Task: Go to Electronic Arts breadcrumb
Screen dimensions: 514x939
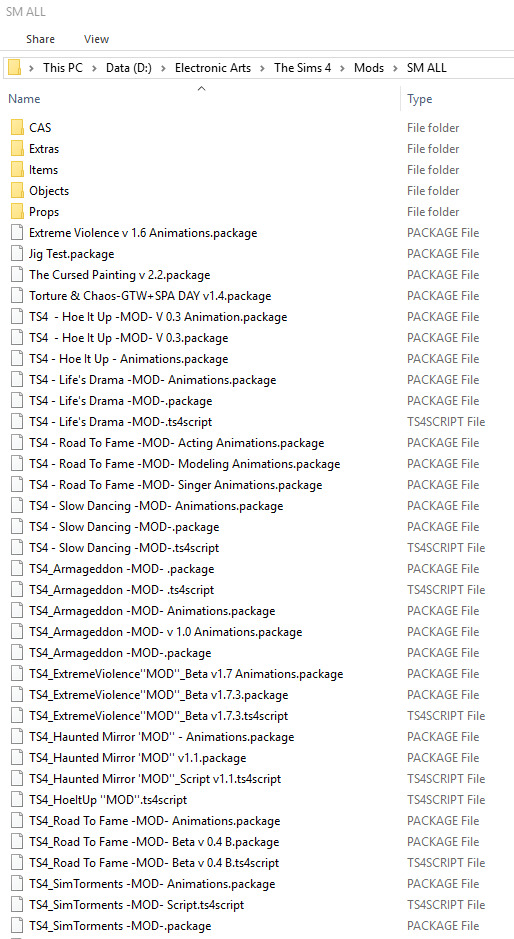Action: click(213, 68)
